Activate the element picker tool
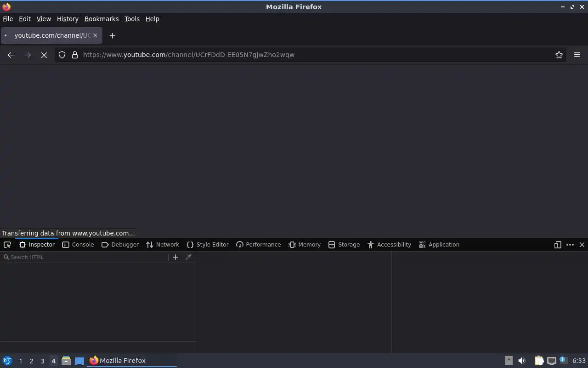588x368 pixels. [7, 245]
